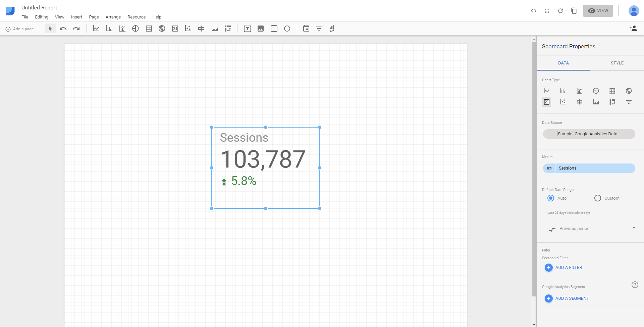
Task: Undo the last action
Action: coord(63,29)
